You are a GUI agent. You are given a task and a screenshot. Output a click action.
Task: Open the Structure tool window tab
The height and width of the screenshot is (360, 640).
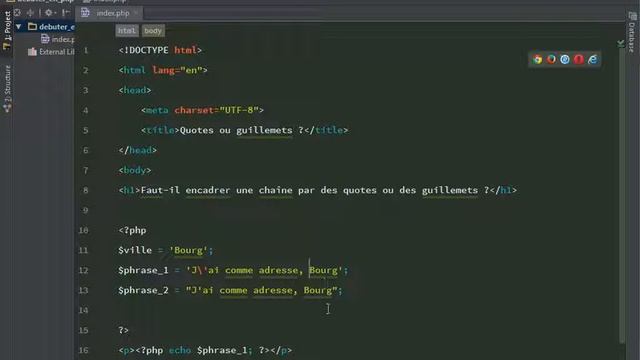click(x=7, y=89)
